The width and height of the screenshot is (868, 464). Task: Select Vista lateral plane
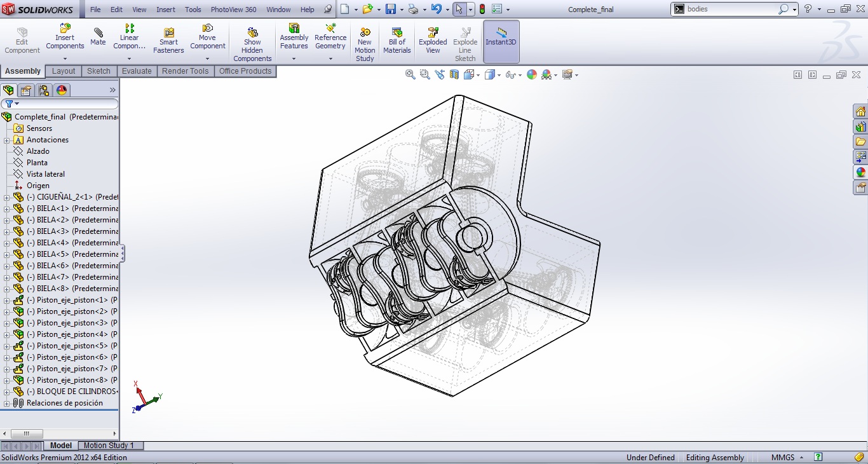(x=46, y=174)
